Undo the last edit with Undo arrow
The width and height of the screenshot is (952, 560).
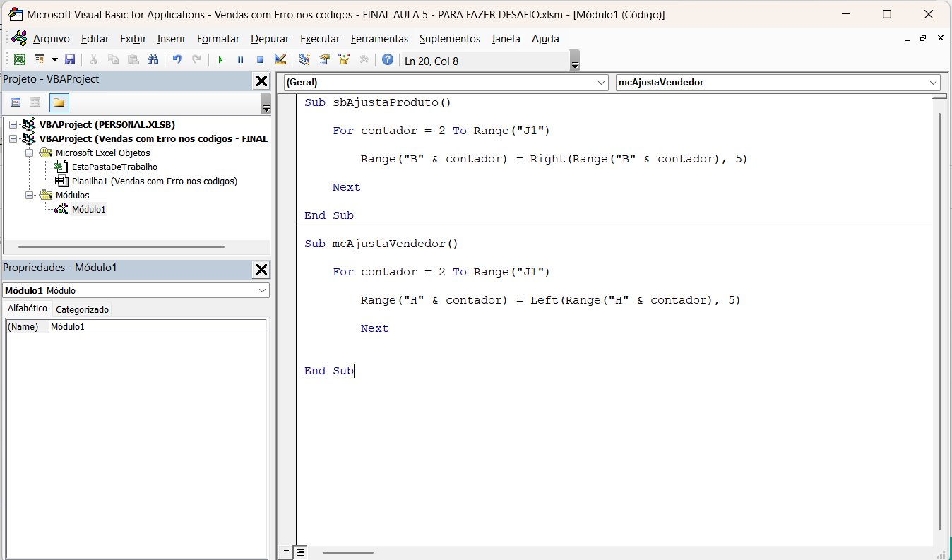[x=177, y=60]
